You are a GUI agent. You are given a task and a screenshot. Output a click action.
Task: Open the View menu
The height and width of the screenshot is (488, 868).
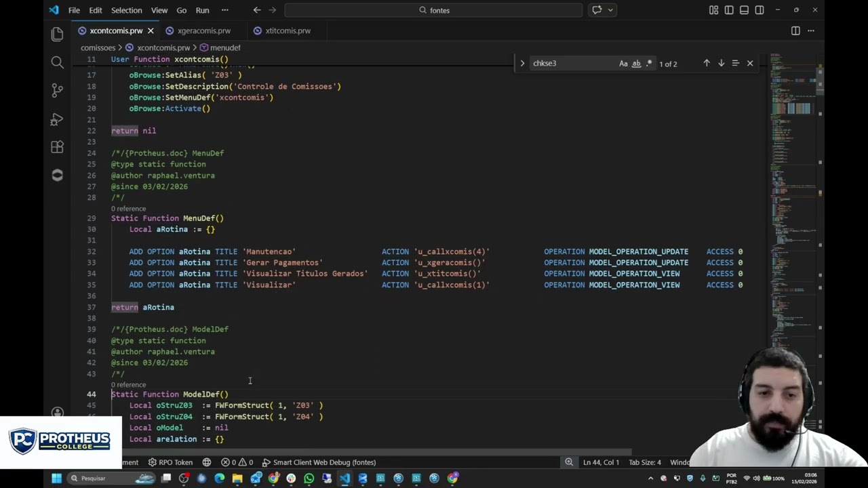point(159,10)
